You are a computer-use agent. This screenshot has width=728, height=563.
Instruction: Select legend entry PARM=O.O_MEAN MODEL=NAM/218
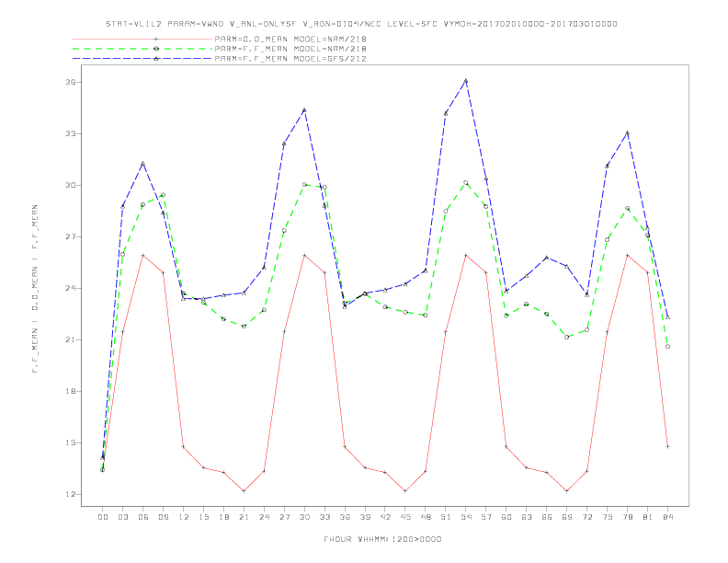coord(290,39)
